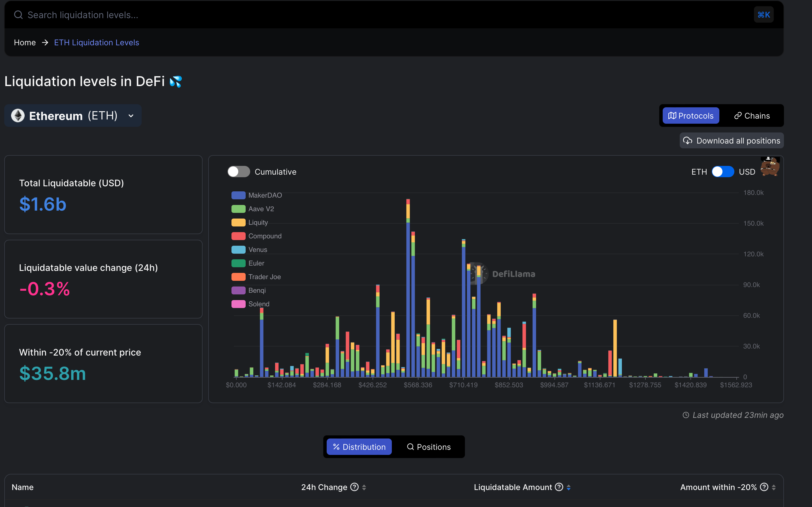Click Download all positions button
812x507 pixels.
point(732,141)
